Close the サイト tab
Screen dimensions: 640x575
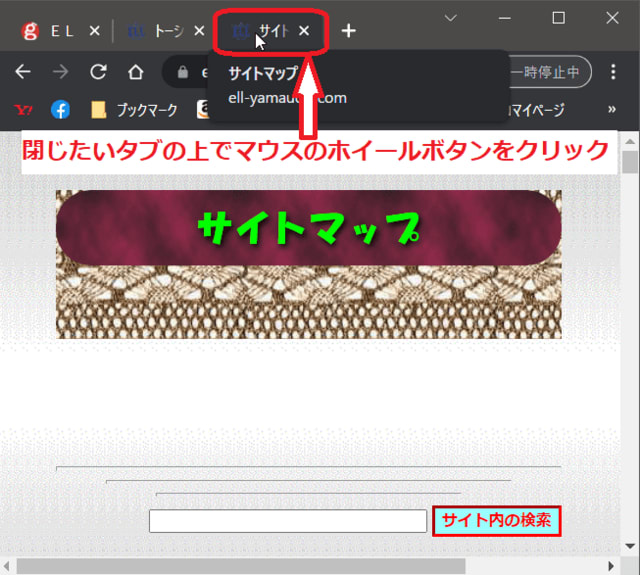[x=304, y=31]
